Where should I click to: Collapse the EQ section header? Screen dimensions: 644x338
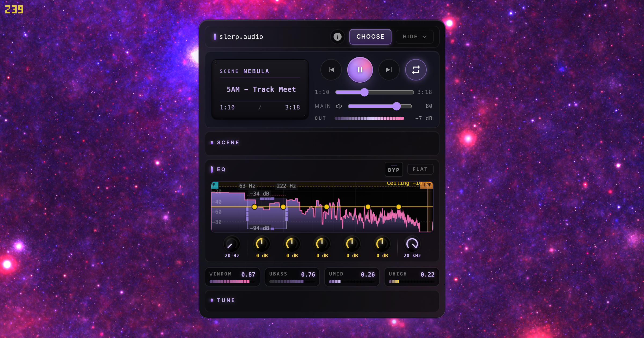[221, 170]
